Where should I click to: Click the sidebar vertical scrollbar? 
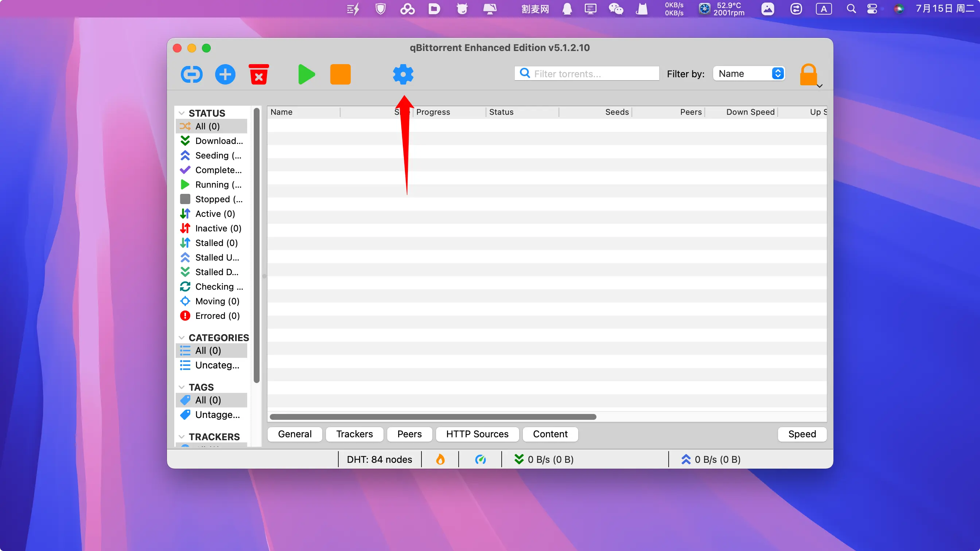tap(256, 245)
